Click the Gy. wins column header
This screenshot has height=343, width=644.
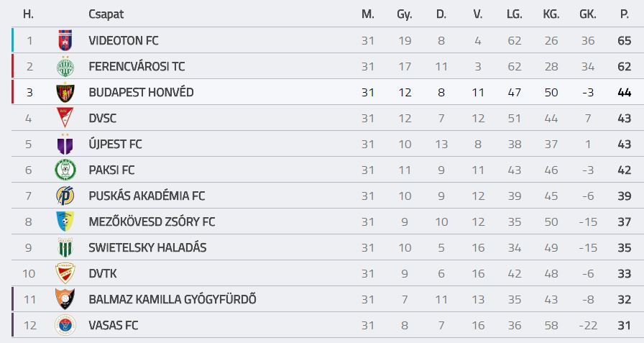[x=405, y=15]
